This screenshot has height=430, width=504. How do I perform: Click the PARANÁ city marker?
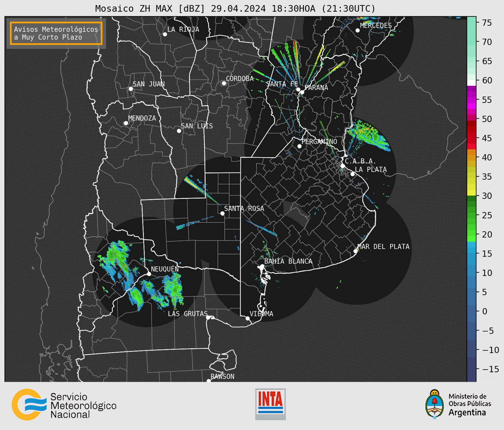(302, 92)
